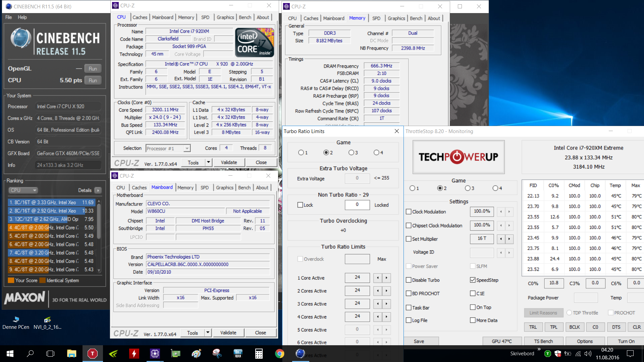Uncheck SpeedStep checkbox
This screenshot has width=644, height=362.
click(473, 280)
